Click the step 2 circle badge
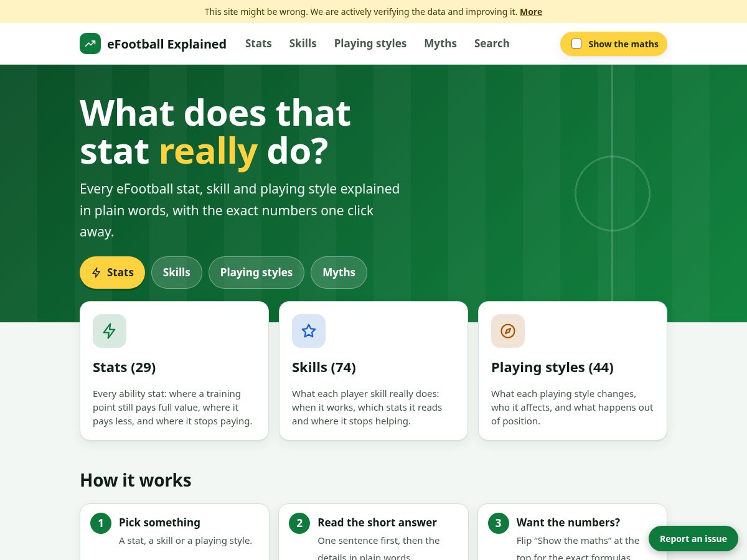747x560 pixels. (x=299, y=523)
